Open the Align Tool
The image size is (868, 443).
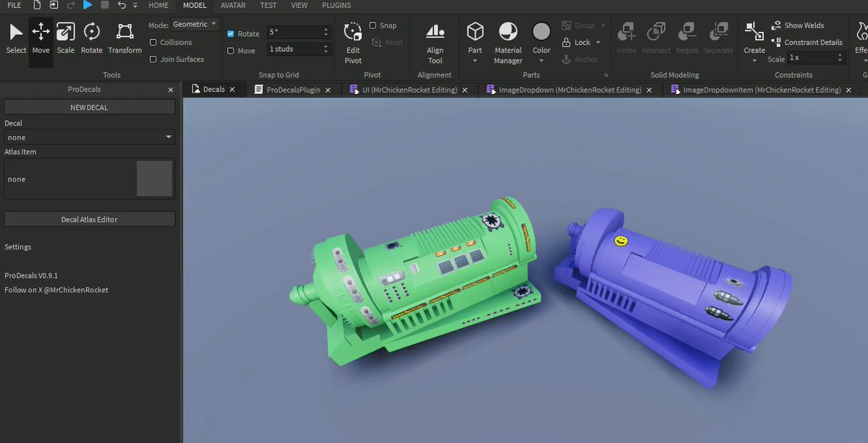click(435, 43)
